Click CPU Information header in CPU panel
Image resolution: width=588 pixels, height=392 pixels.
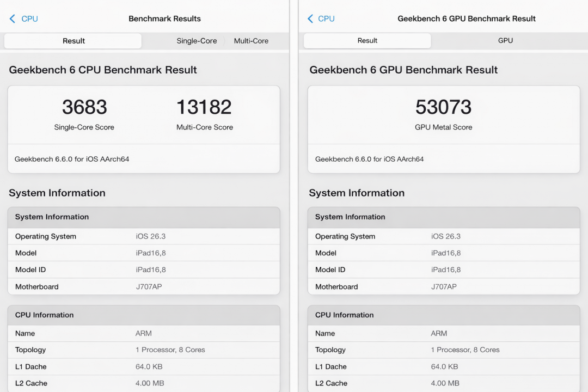click(x=144, y=315)
